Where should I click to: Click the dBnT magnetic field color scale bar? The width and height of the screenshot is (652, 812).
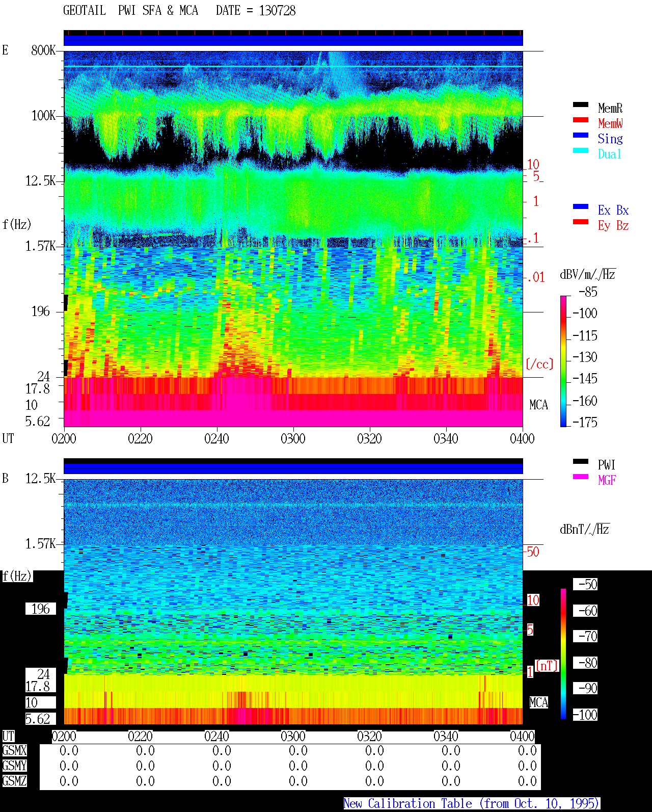click(x=563, y=654)
